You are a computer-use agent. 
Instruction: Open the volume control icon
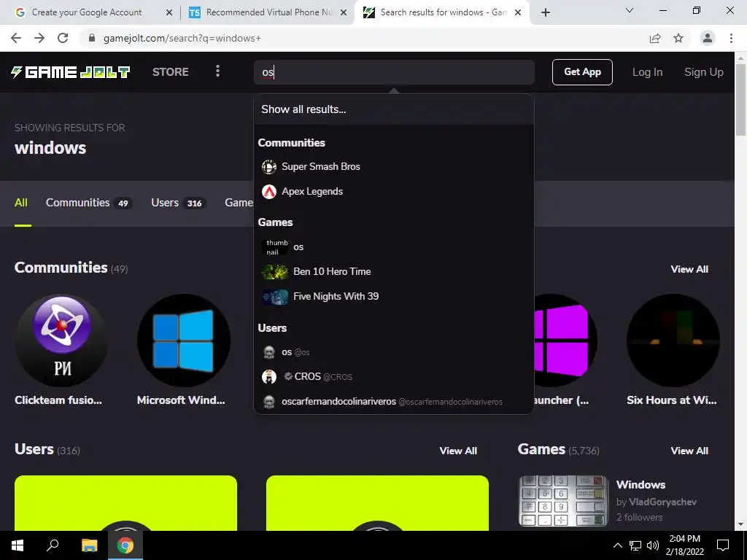[653, 545]
